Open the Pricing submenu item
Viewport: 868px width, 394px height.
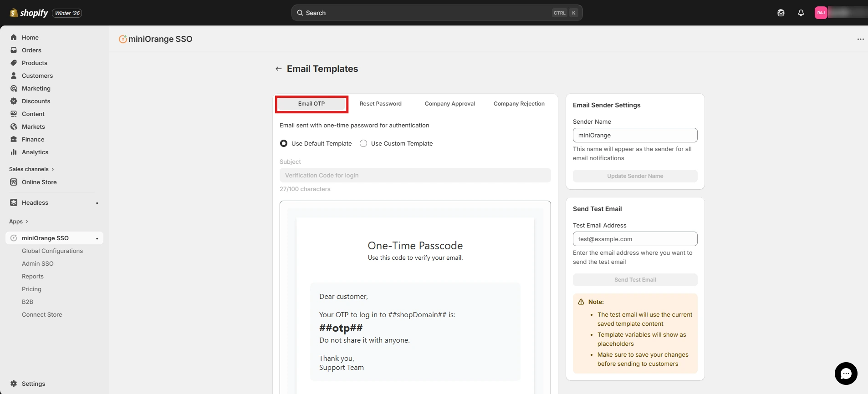click(31, 289)
